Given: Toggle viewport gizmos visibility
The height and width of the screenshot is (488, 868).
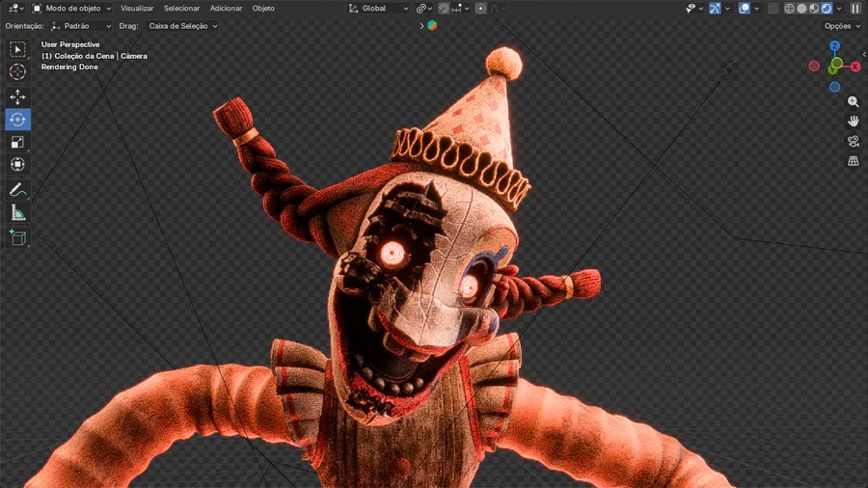Looking at the screenshot, I should coord(715,9).
